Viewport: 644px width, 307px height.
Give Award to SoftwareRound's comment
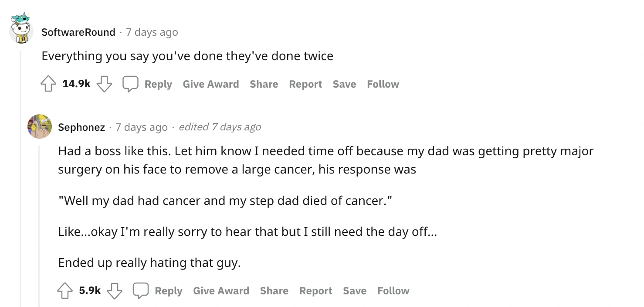(211, 84)
